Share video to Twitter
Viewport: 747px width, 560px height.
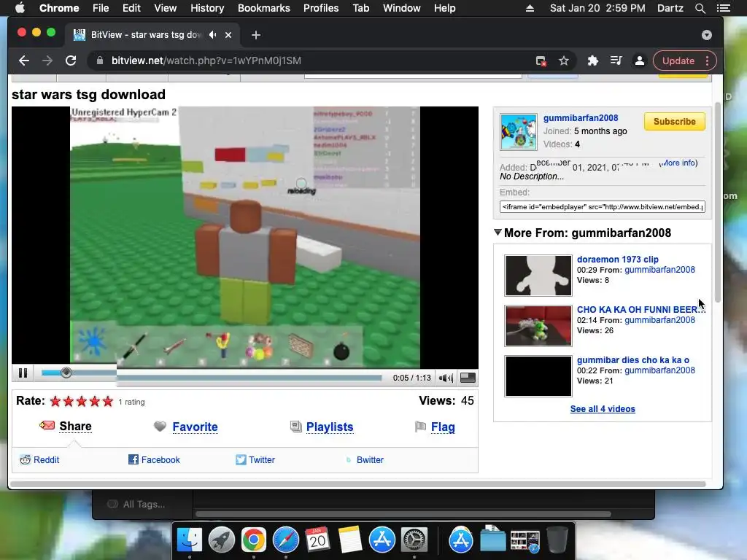pyautogui.click(x=262, y=460)
